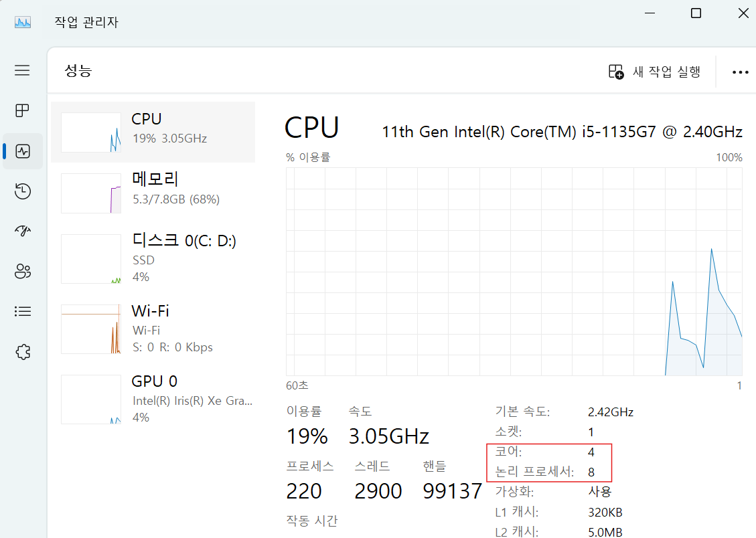Click the Wi-Fi mini graph thumbnail
Image resolution: width=756 pixels, height=538 pixels.
point(90,329)
